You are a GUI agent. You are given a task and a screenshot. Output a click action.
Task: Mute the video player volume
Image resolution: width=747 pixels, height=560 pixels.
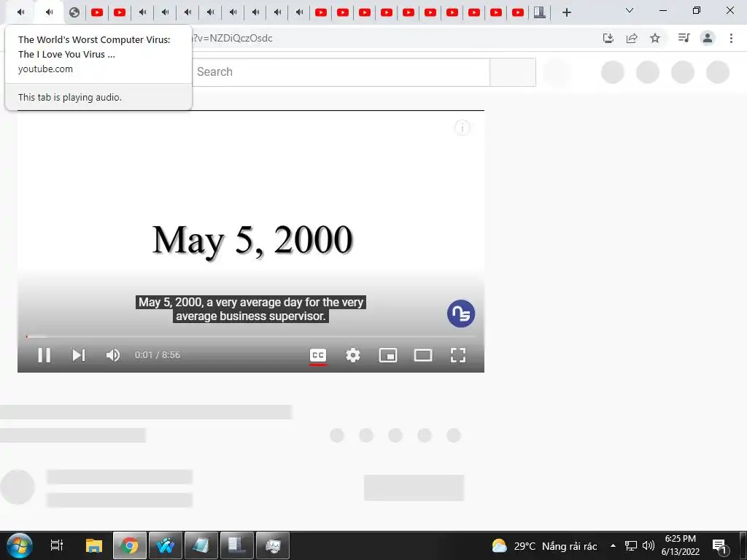click(x=113, y=355)
